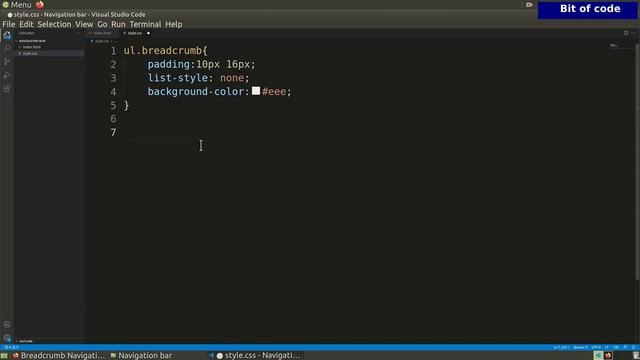This screenshot has height=360, width=640.
Task: Collapse the NAVIGATION BAR folder section
Action: 32,41
